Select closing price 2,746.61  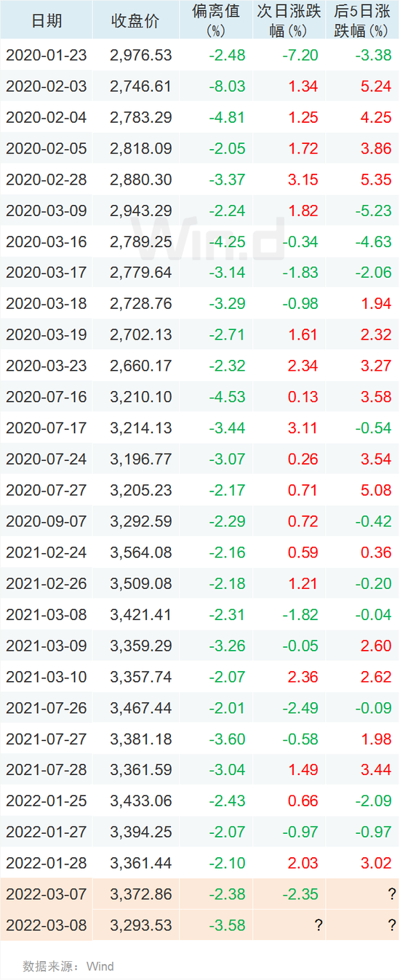point(141,87)
